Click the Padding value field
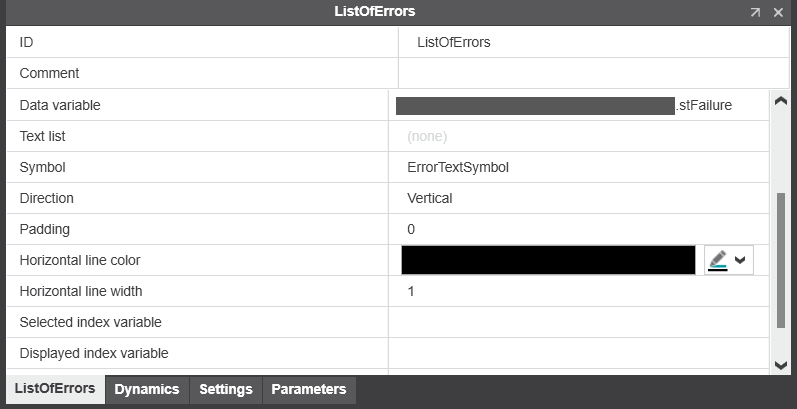The image size is (797, 409). click(579, 230)
